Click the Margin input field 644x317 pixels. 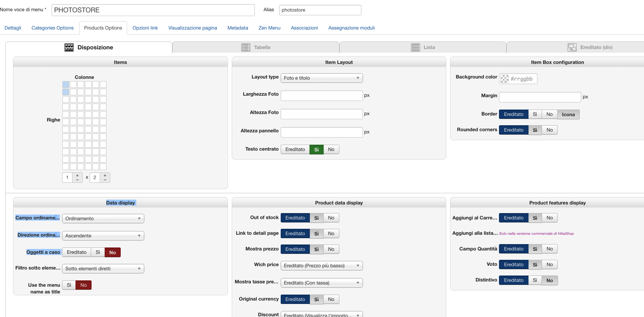click(540, 97)
